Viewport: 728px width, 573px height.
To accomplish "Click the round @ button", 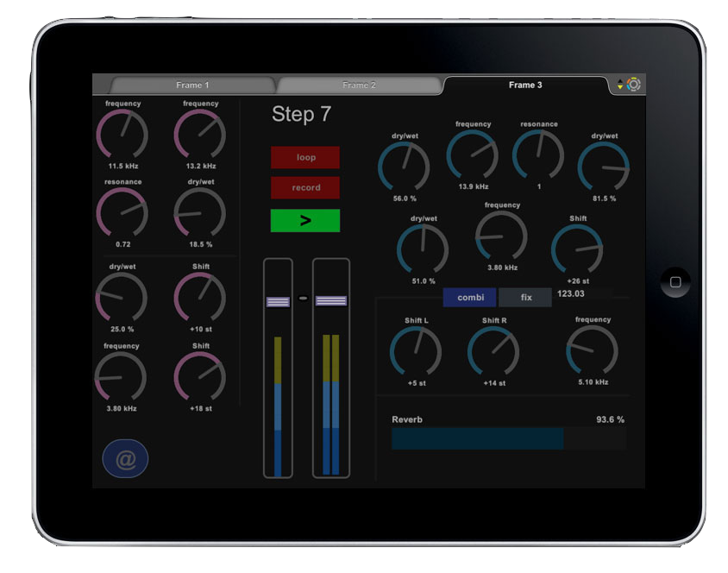I will [125, 459].
